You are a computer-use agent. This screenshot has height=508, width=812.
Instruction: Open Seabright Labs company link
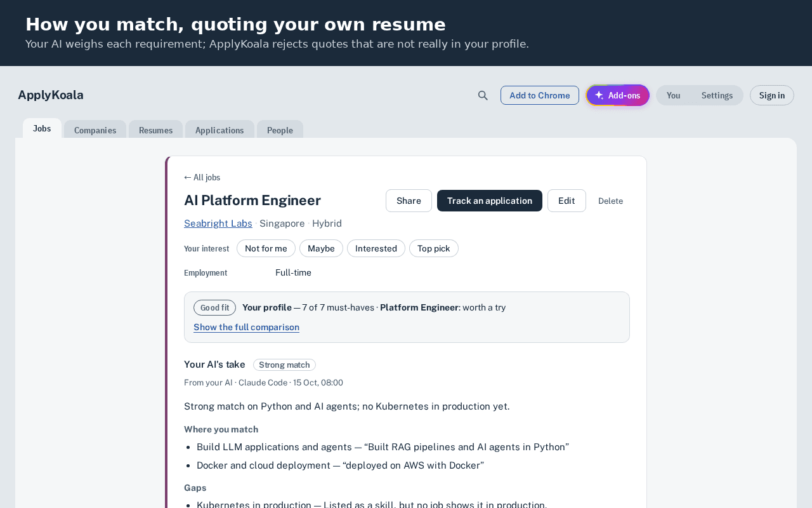(218, 224)
